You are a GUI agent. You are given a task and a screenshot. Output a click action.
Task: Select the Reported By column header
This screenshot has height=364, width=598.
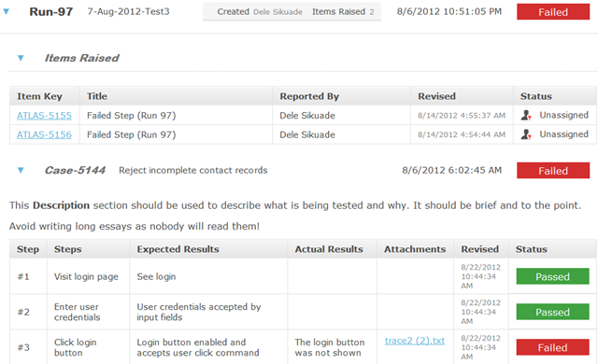click(309, 96)
